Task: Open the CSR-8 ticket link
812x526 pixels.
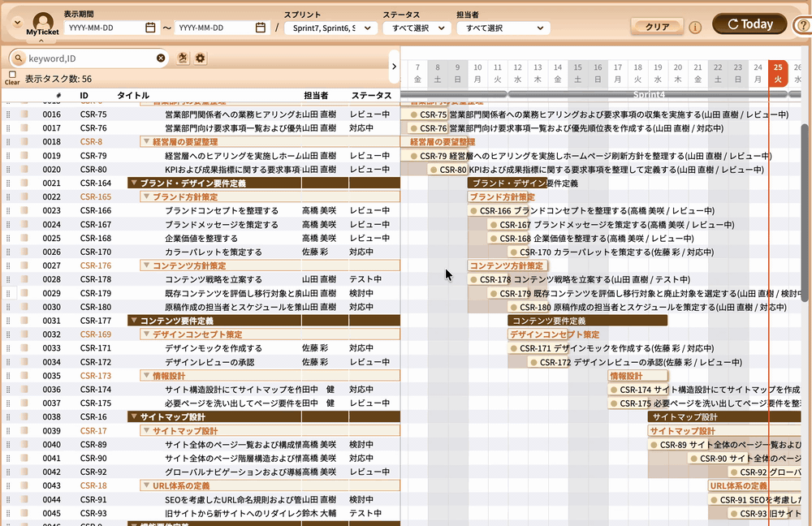Action: pos(91,141)
